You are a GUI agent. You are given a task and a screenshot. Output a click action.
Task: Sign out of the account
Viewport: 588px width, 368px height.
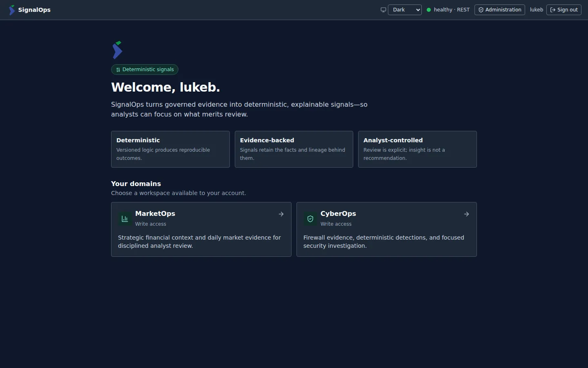click(x=564, y=10)
